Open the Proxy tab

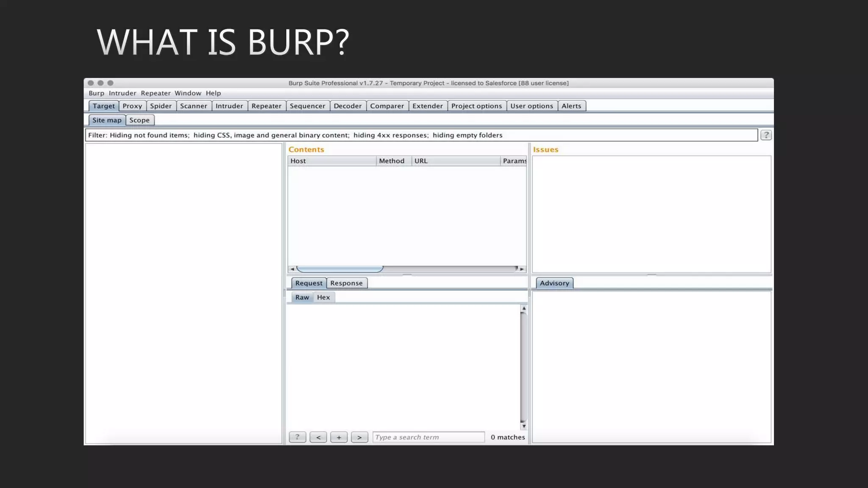click(132, 106)
